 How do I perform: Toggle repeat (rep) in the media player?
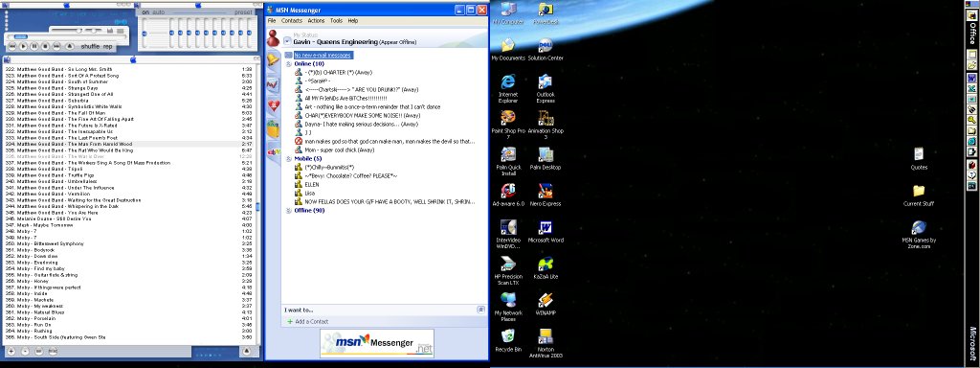point(107,46)
